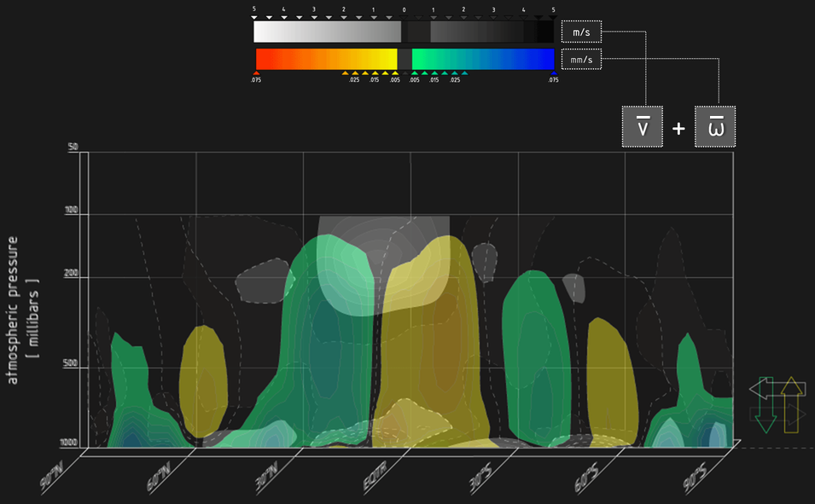Select the mm/s unit label
815x504 pixels.
581,60
